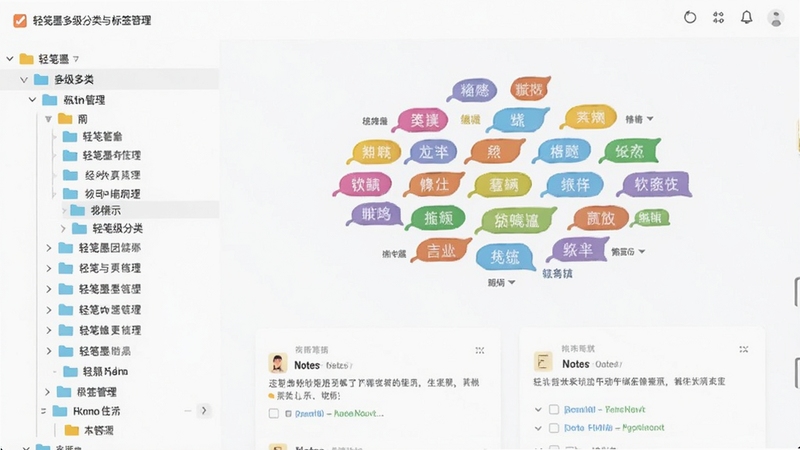
Task: Click the yellow folder icon of the 轻笔墨 root
Action: coord(27,59)
